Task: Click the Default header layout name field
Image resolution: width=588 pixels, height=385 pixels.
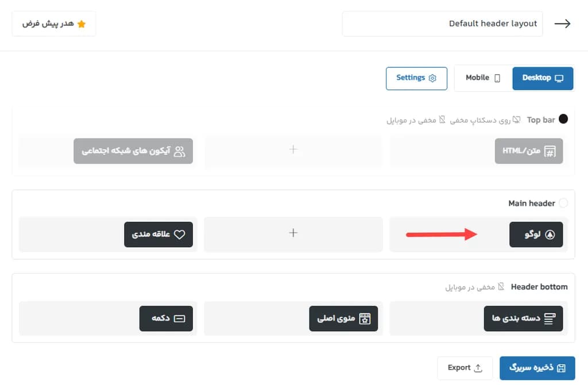Action: (x=442, y=24)
